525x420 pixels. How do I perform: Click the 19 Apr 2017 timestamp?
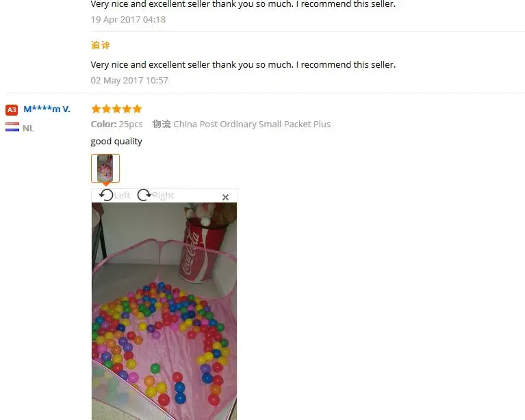pos(128,20)
